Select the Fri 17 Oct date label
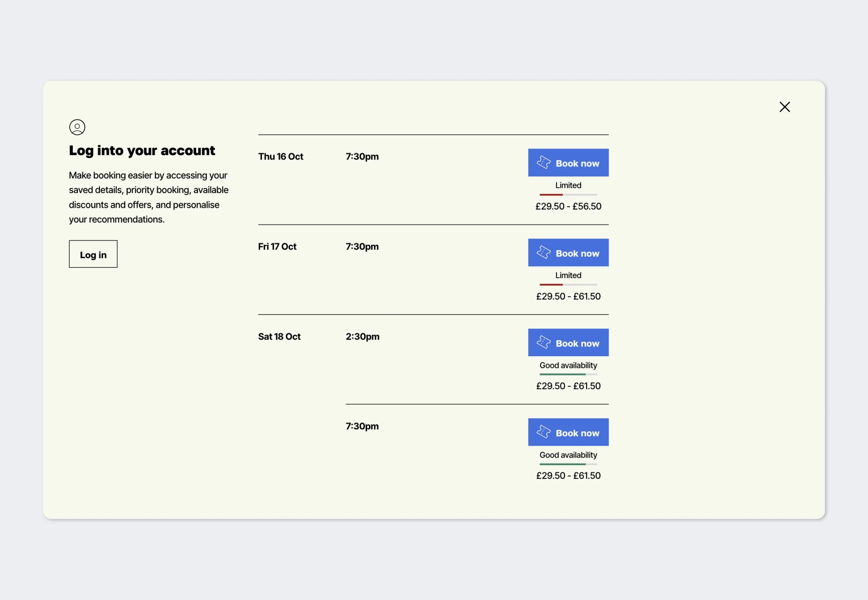The height and width of the screenshot is (600, 868). [x=277, y=246]
